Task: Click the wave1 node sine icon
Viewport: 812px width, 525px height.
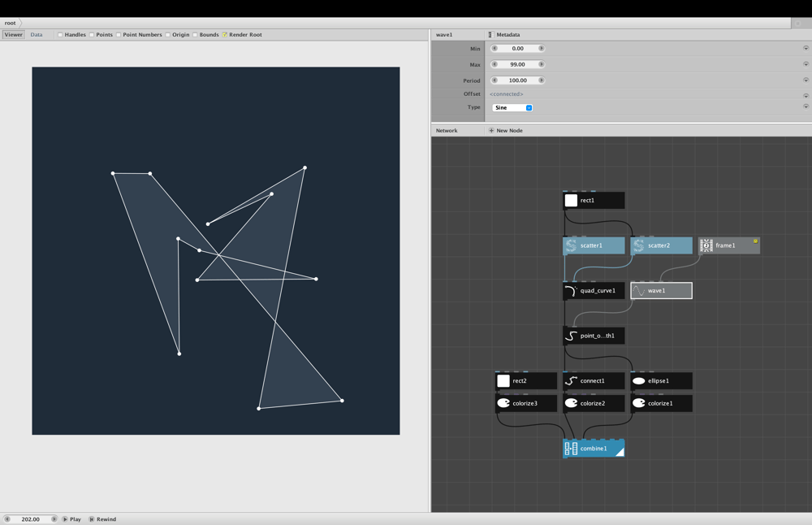Action: point(638,291)
